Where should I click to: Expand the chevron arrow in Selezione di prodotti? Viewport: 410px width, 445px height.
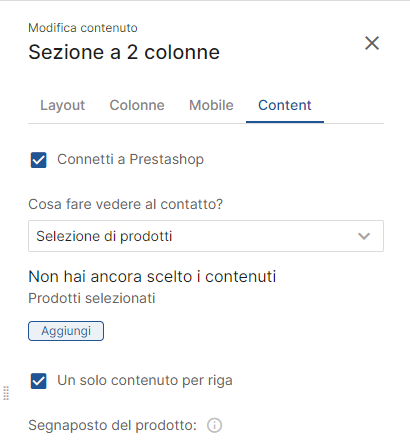click(364, 236)
